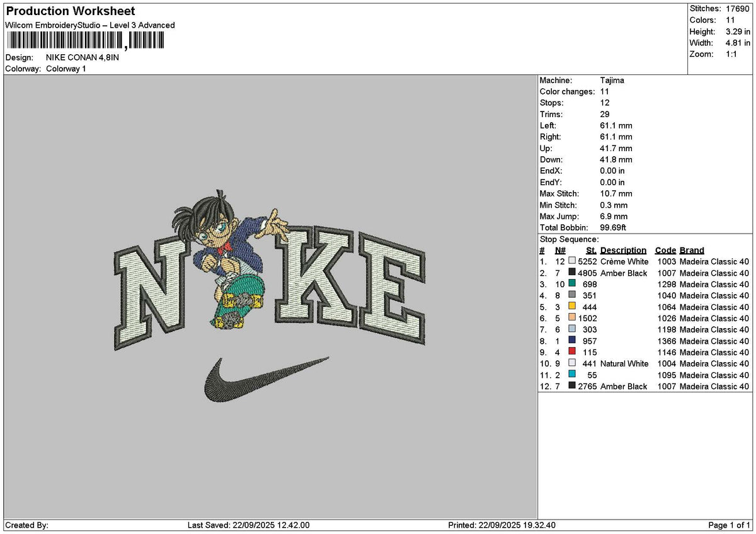Click the Production Worksheet title
Viewport: 756px width, 534px height.
coord(70,11)
